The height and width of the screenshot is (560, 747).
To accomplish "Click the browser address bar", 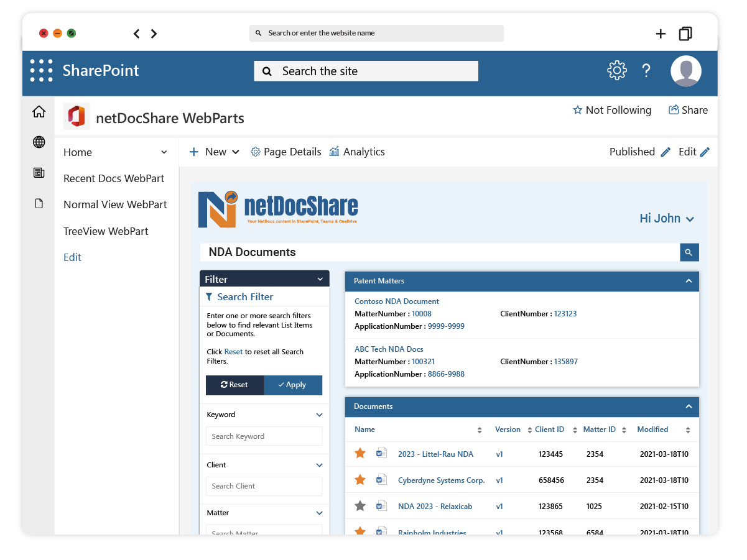I will [x=376, y=33].
